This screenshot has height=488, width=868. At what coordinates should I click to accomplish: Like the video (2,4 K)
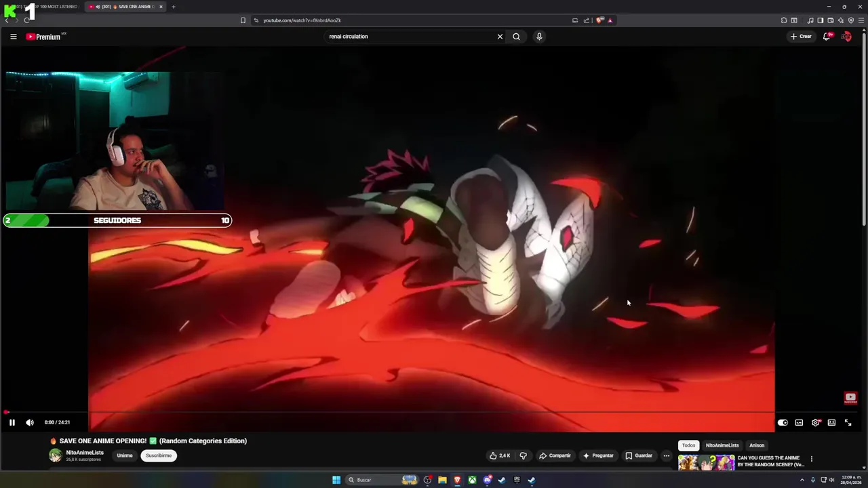pyautogui.click(x=500, y=455)
